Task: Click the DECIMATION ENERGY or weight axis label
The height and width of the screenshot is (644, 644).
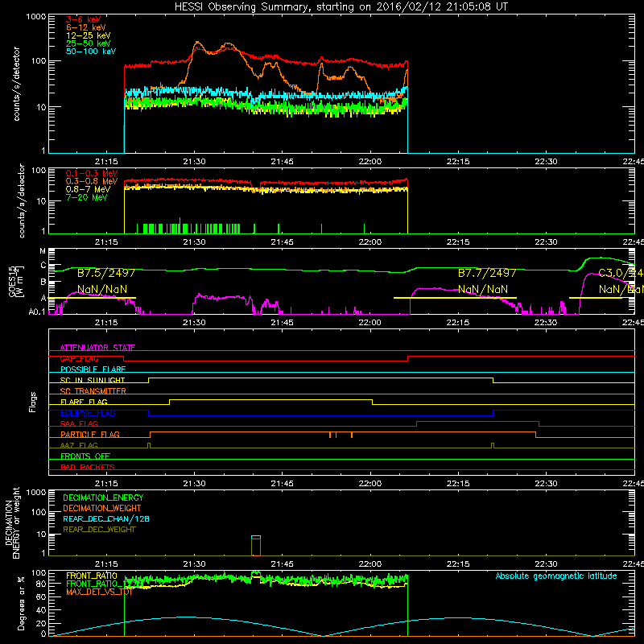Action: pos(12,523)
